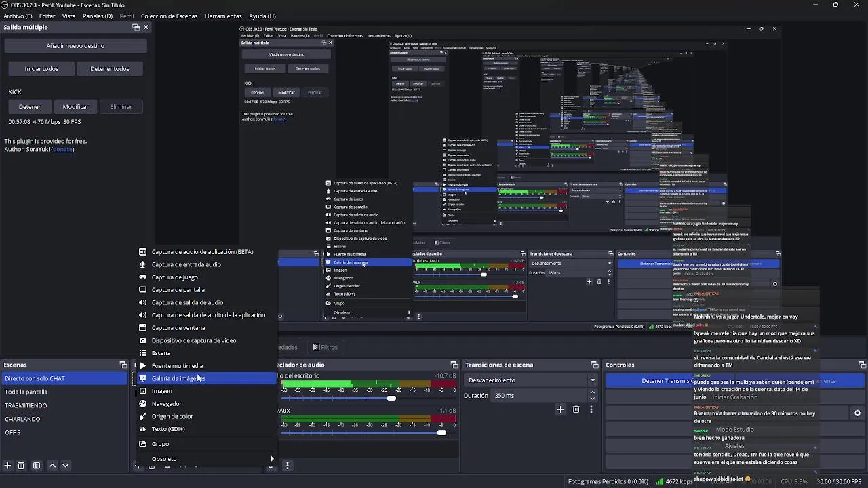Screen dimensions: 868x488
Task: Move scene up with arrow icon
Action: (52, 466)
